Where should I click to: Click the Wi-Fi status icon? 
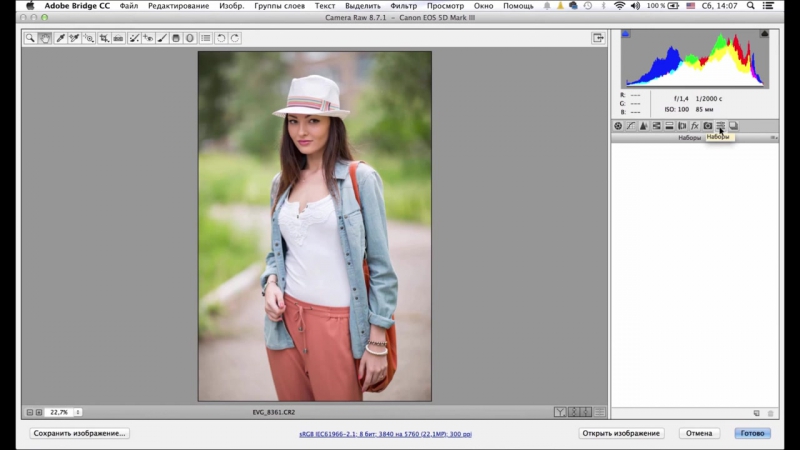(x=619, y=6)
